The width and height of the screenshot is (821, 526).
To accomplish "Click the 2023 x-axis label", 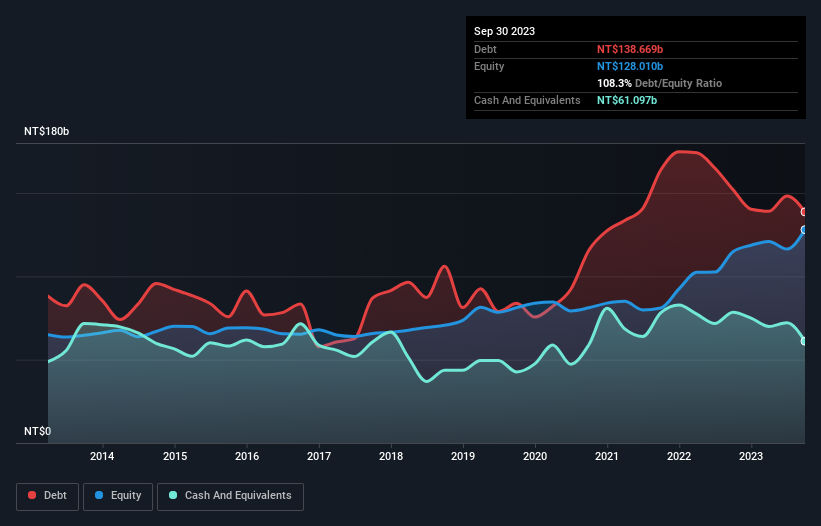I will (x=751, y=456).
